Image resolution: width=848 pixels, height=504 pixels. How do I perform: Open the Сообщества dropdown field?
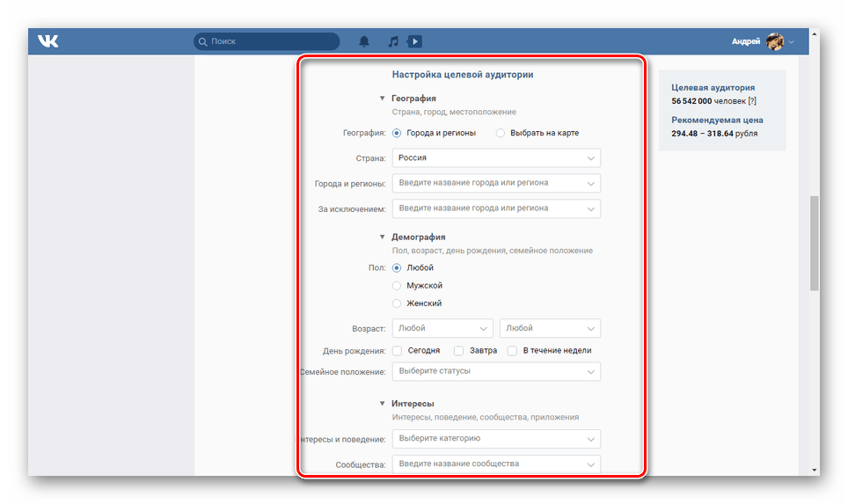[x=496, y=464]
